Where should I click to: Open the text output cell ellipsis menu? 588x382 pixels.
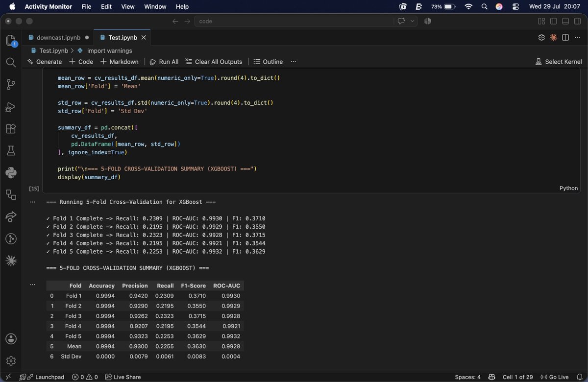pyautogui.click(x=33, y=202)
